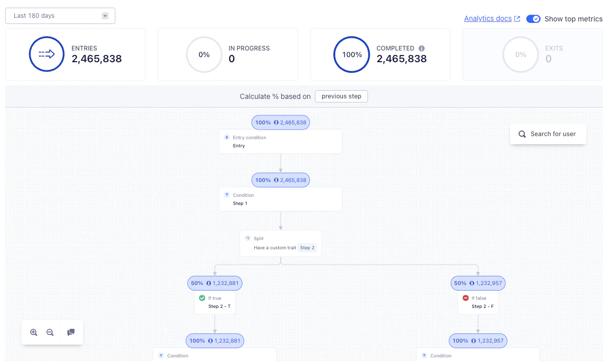Open the feedback chat icon beside zoom controls
611x364 pixels.
click(70, 332)
